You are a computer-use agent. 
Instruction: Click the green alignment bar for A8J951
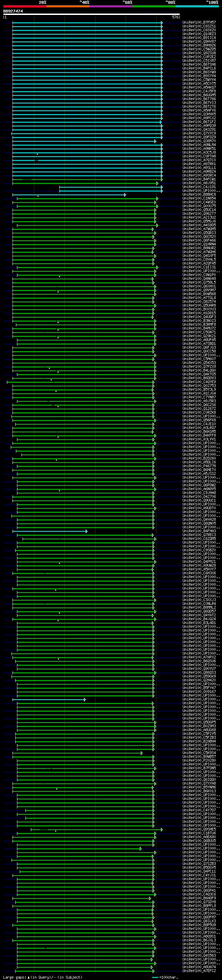point(85,183)
